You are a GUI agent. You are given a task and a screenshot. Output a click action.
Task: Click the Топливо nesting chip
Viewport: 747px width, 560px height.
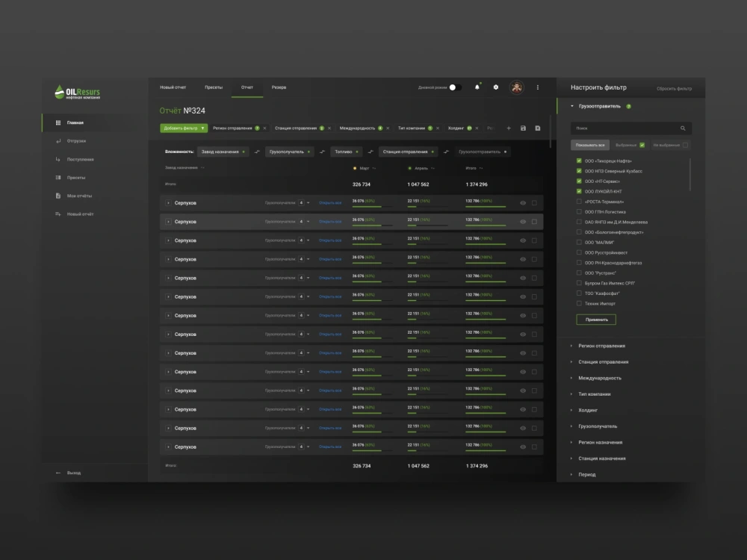click(x=347, y=152)
